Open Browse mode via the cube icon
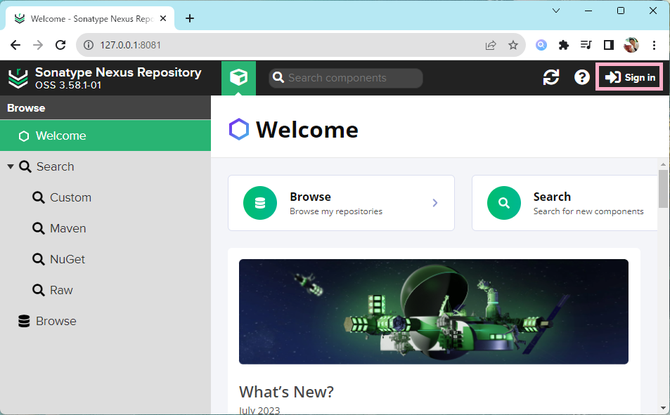 [238, 78]
